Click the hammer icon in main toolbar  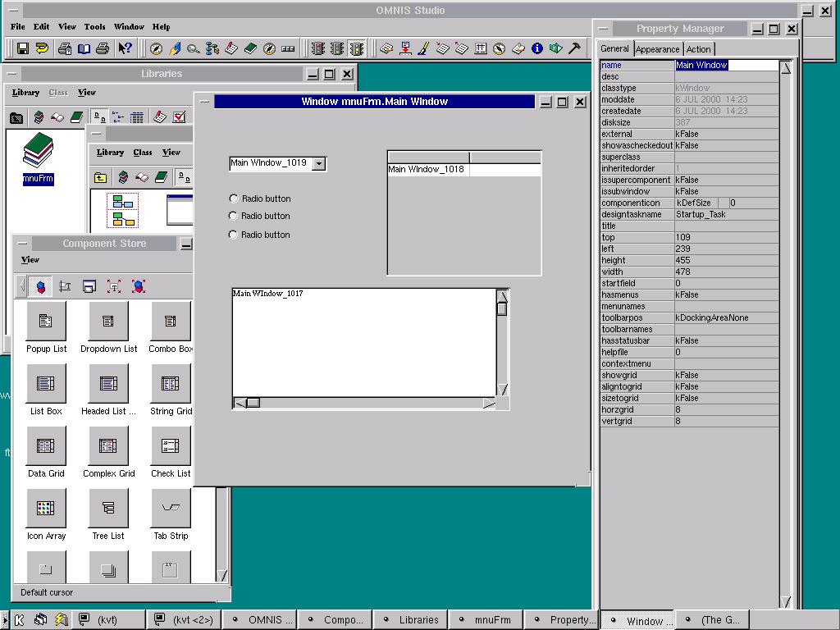point(575,48)
